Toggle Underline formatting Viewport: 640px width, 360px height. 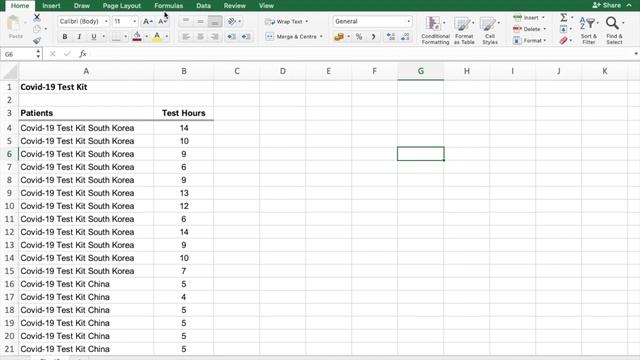click(93, 37)
